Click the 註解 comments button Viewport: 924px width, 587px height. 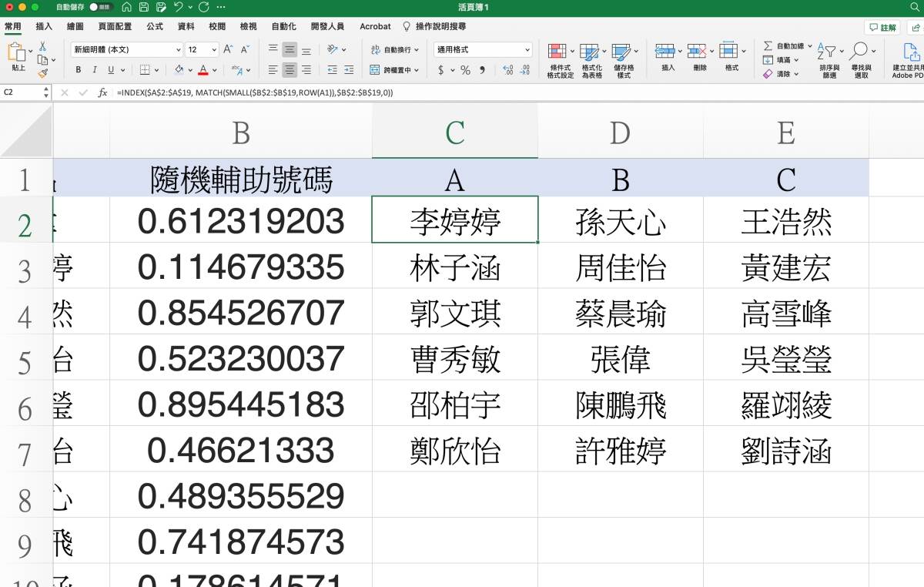click(882, 25)
